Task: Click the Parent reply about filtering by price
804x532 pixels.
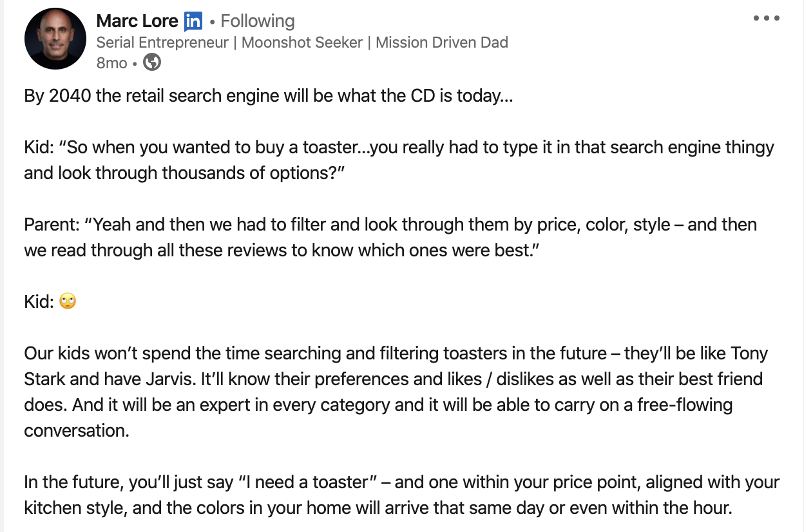Action: tap(390, 238)
